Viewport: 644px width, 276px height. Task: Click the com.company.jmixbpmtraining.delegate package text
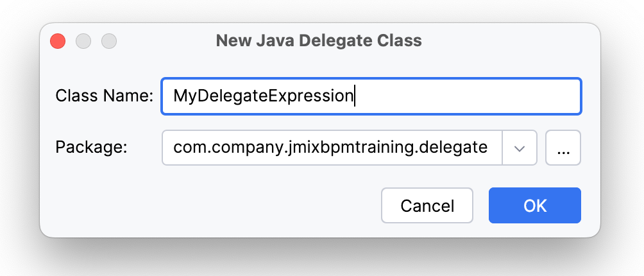(x=330, y=148)
